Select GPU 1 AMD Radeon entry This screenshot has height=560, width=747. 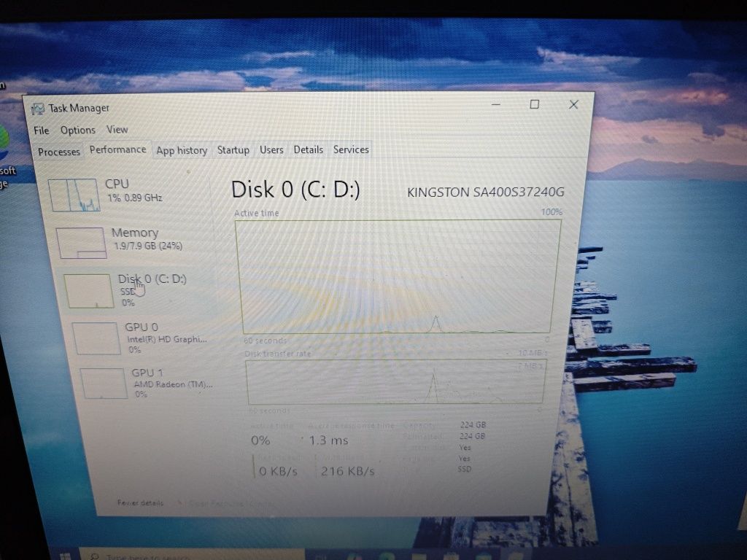tap(147, 383)
